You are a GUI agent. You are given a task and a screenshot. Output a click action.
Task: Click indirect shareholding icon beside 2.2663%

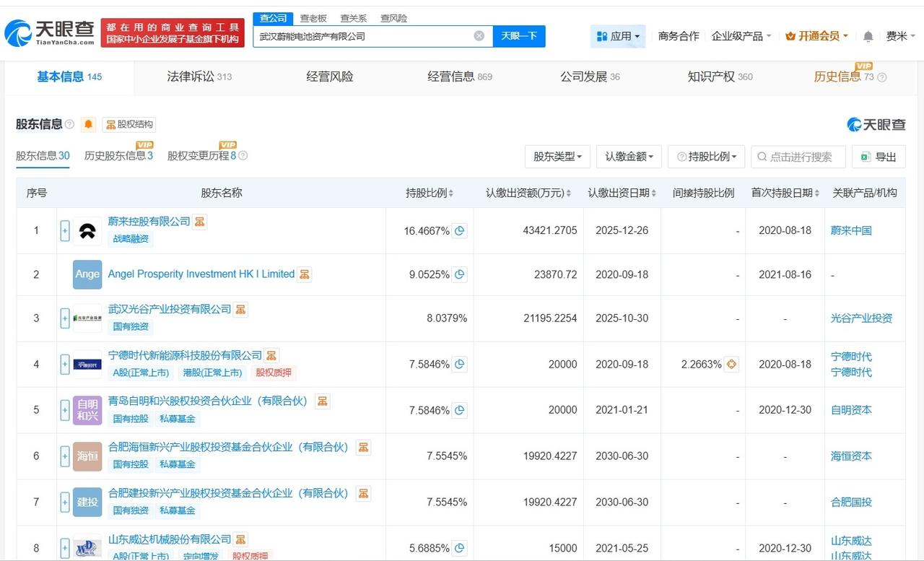pos(732,365)
